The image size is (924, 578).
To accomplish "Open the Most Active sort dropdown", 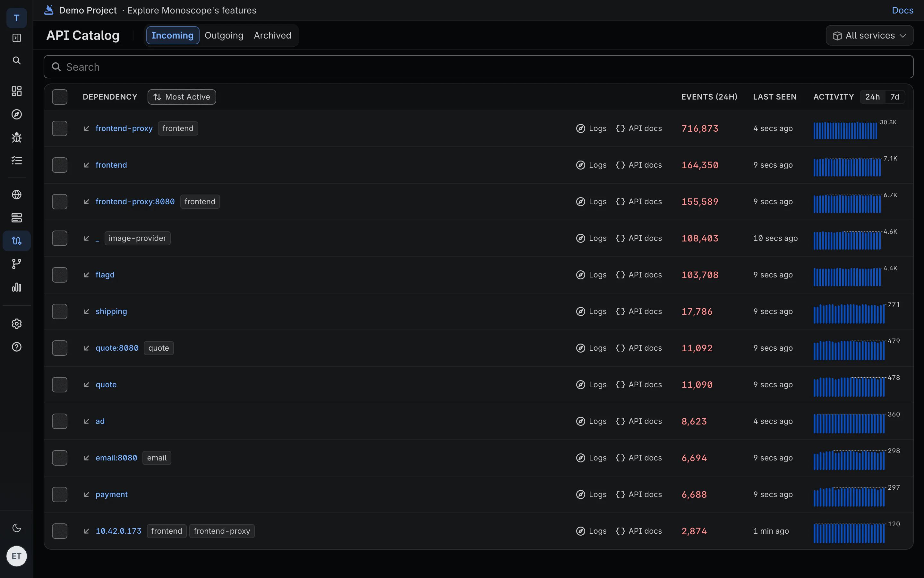I will pos(182,97).
